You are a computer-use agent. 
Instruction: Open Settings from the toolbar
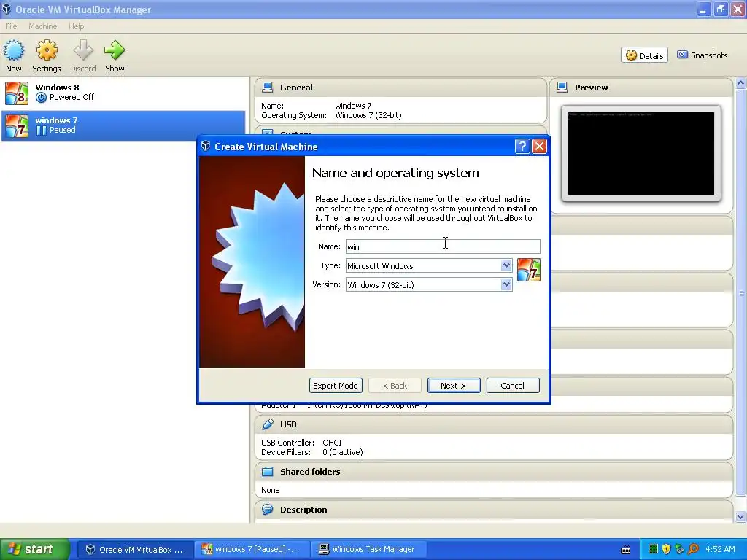click(46, 56)
